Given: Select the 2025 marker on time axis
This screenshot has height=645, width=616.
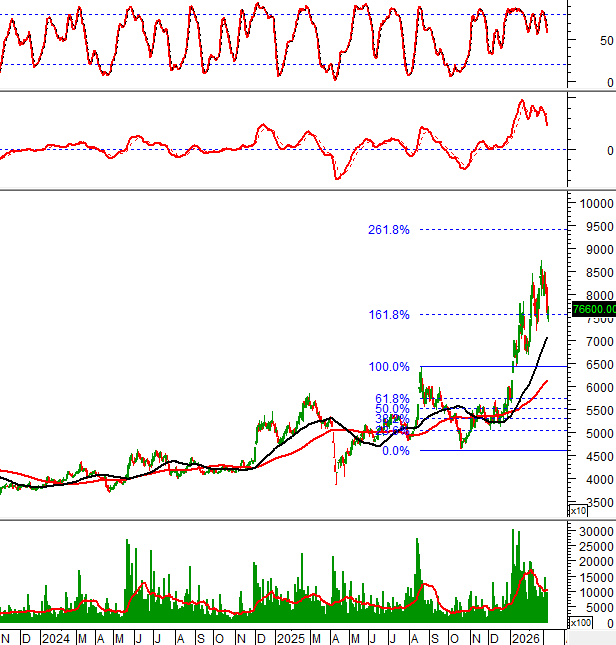Looking at the screenshot, I should coord(291,637).
